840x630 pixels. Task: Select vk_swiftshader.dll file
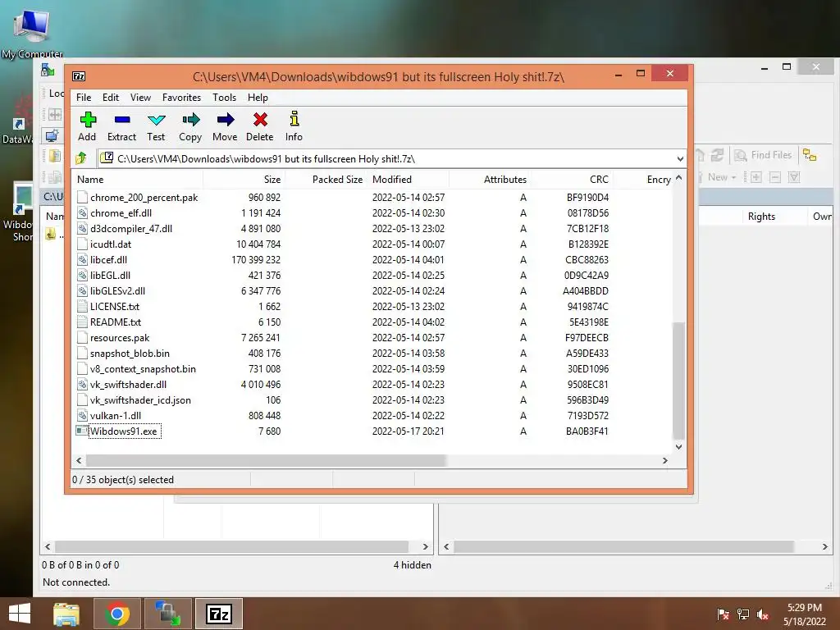[128, 384]
